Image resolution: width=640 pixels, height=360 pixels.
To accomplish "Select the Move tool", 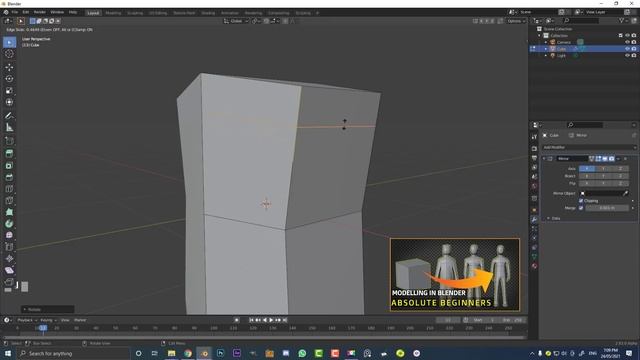I will click(x=9, y=67).
